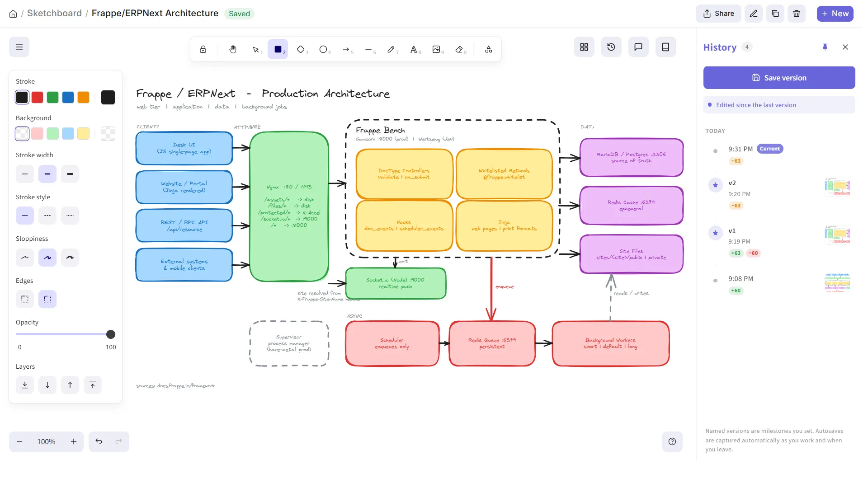Pick the light blue background color
Viewport: 868px width, 488px height.
(68, 133)
